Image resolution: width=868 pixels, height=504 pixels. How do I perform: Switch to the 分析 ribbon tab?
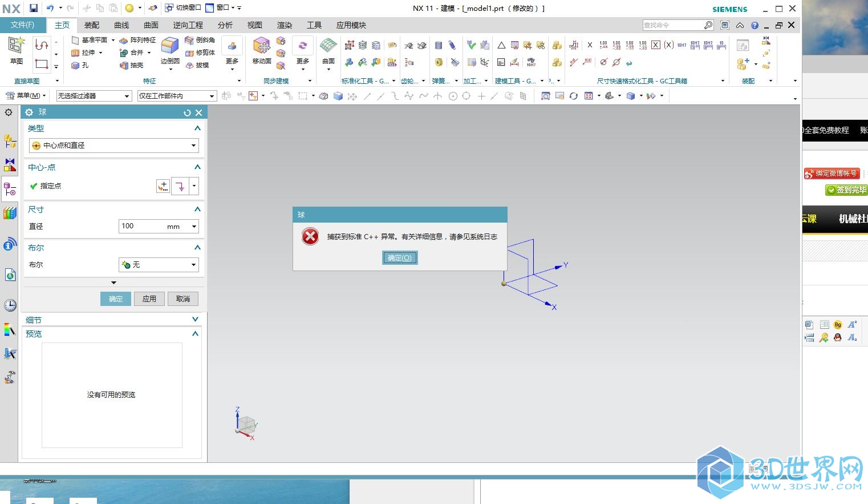225,25
